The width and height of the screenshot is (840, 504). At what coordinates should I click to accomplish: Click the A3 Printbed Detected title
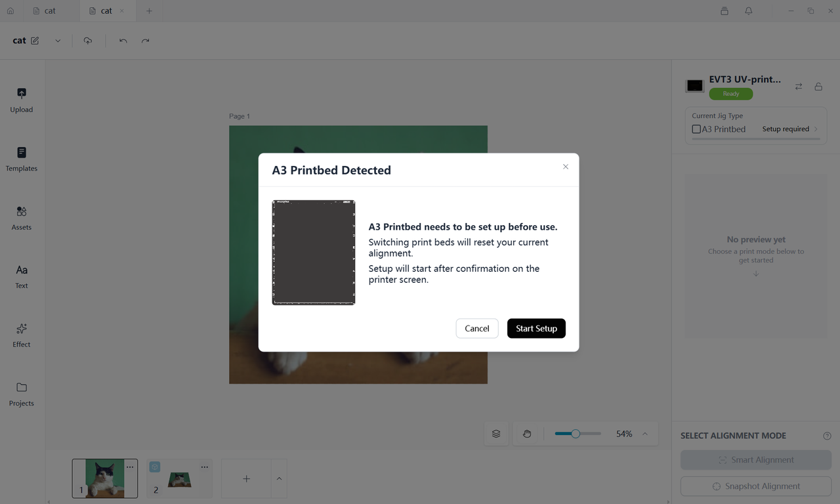tap(331, 170)
